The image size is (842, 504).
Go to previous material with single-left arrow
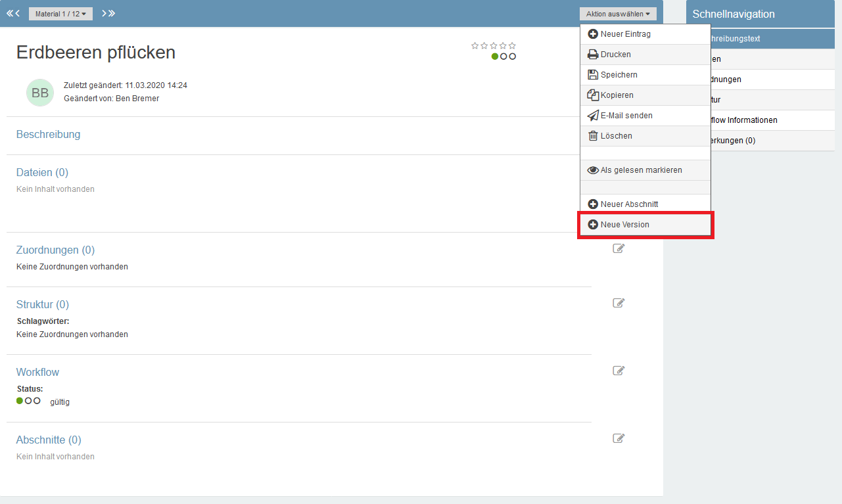(x=18, y=13)
